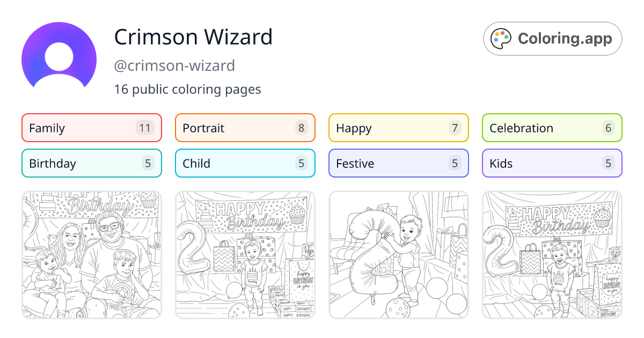Open the second birthday banner coloring page

coord(245,254)
